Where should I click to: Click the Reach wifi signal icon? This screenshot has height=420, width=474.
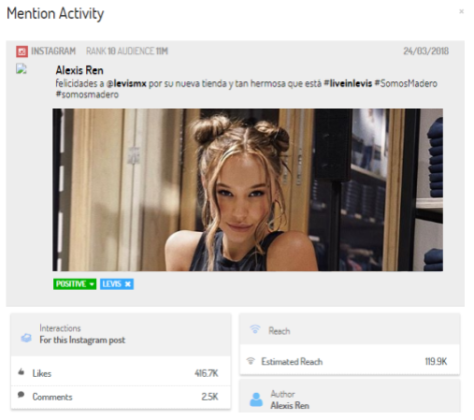coord(255,329)
